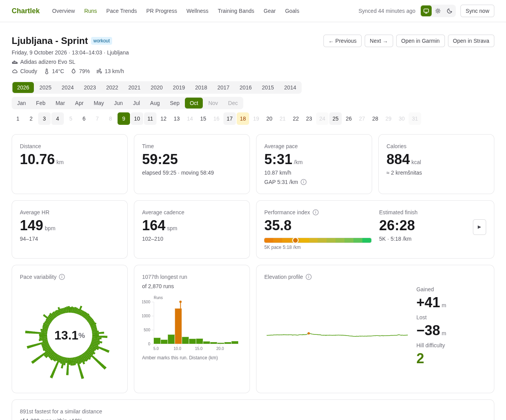Click the Synced 44 minutes ago status

coord(387,11)
